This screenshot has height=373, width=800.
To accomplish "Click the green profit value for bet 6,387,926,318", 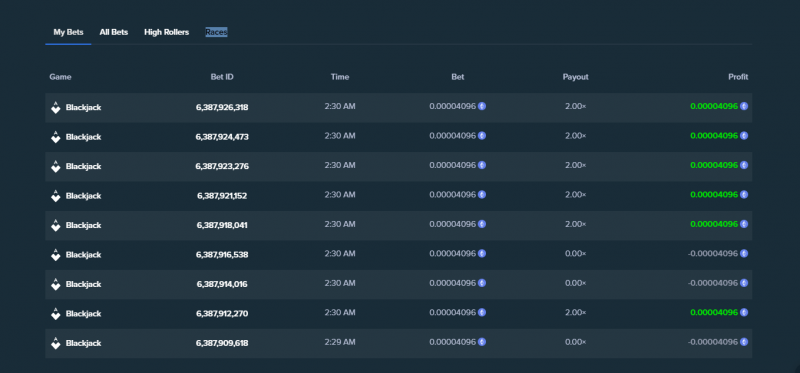I will point(714,106).
